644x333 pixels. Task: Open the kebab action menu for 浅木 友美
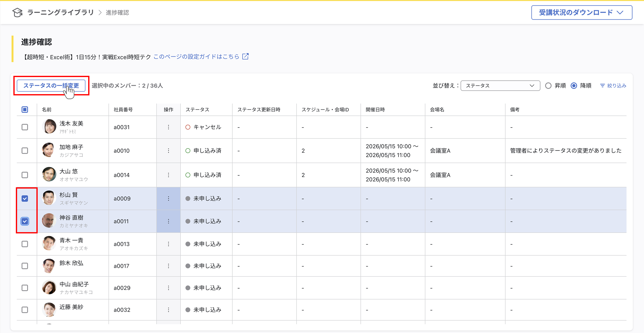coord(168,127)
